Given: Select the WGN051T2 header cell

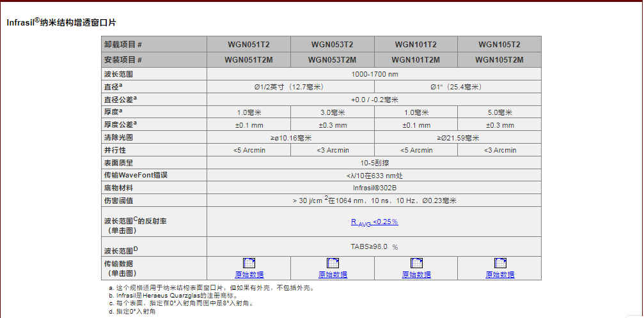Looking at the screenshot, I should coord(249,45).
